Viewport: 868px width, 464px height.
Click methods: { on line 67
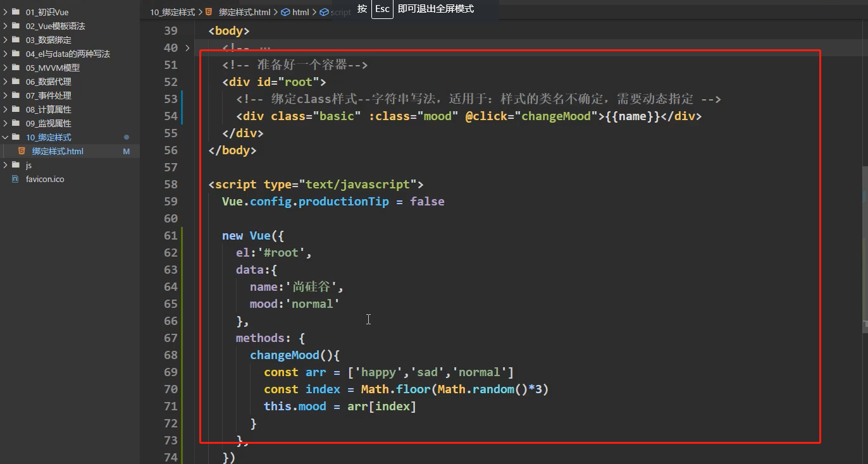click(x=271, y=338)
